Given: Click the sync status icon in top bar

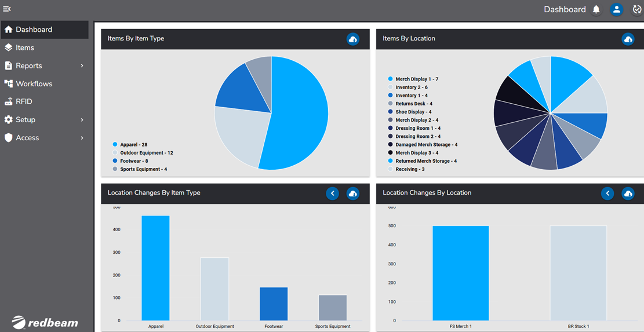Looking at the screenshot, I should pyautogui.click(x=636, y=9).
